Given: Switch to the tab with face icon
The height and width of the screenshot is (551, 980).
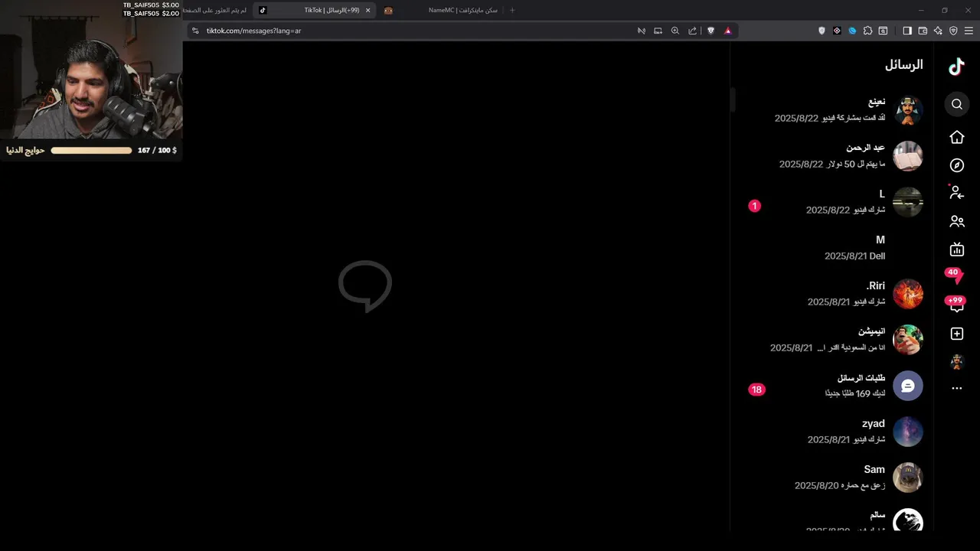Looking at the screenshot, I should coord(388,10).
